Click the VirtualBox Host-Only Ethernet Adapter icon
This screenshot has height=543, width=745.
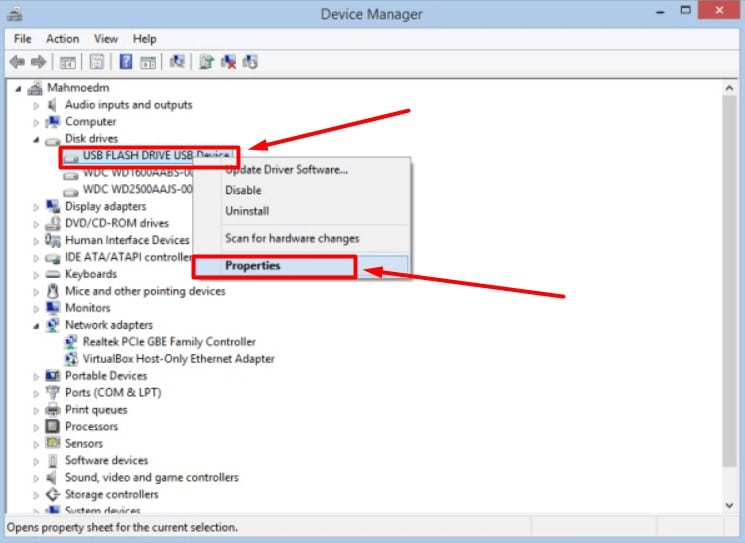tap(71, 359)
